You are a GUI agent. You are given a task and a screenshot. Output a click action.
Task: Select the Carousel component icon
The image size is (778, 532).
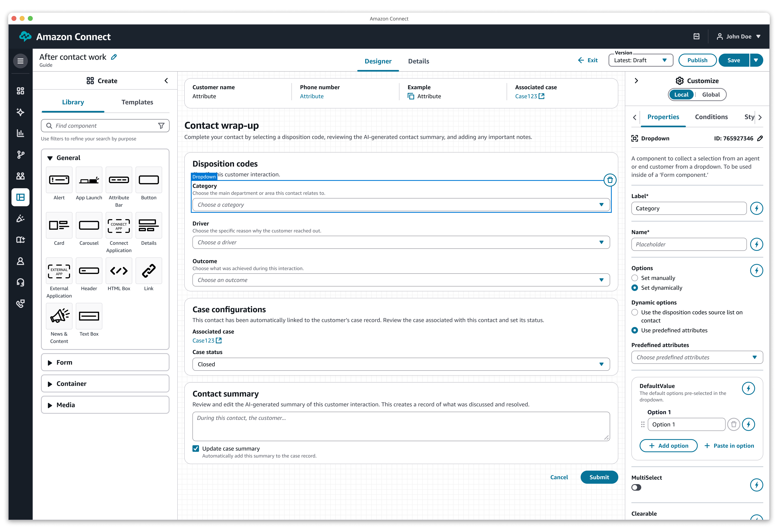89,225
